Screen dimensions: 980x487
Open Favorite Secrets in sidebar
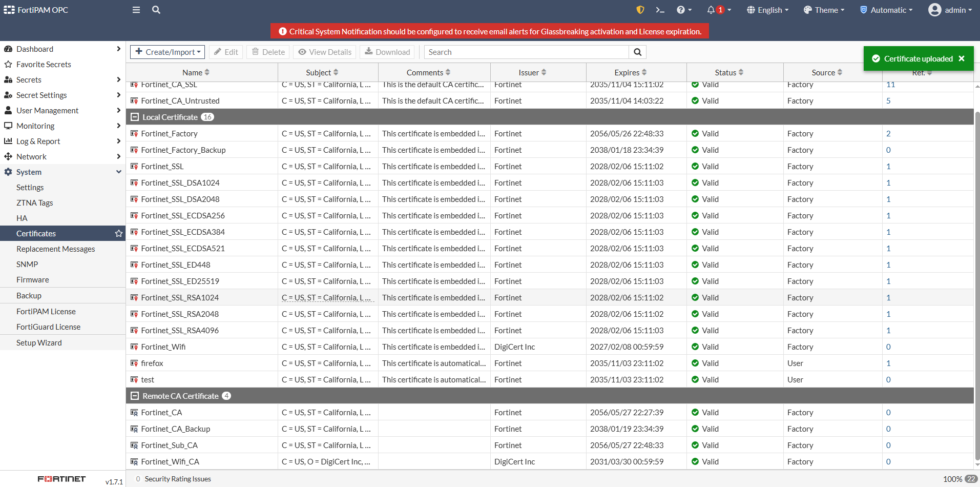[x=44, y=64]
